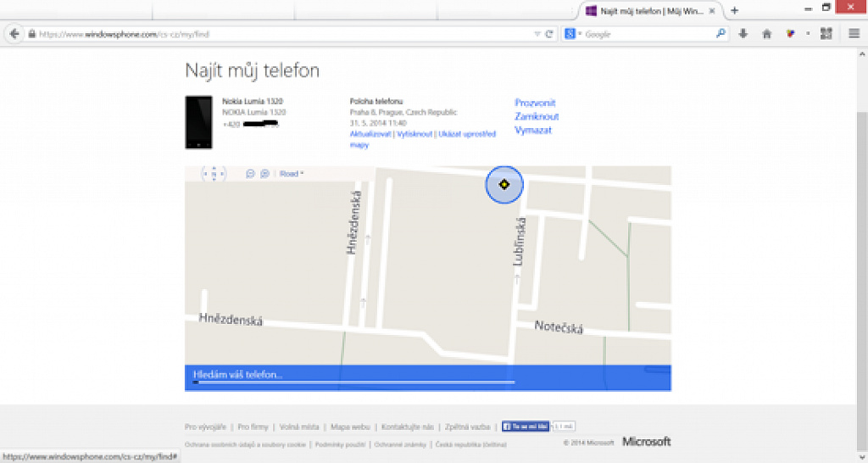
Task: Click the scrollbar up arrow
Action: coord(862,53)
